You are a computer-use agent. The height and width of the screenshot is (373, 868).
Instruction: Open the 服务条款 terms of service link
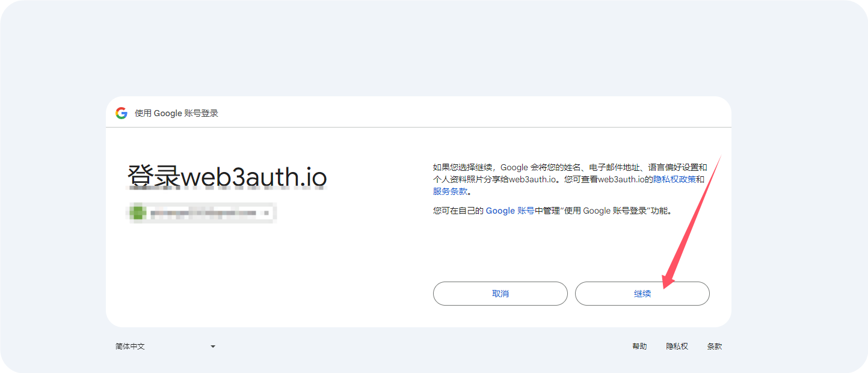point(450,191)
